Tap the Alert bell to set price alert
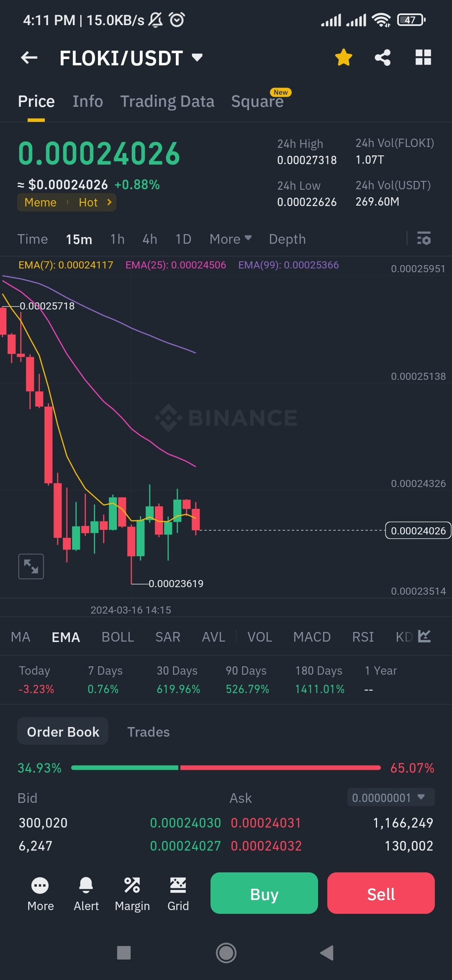452x980 pixels. pos(86,893)
